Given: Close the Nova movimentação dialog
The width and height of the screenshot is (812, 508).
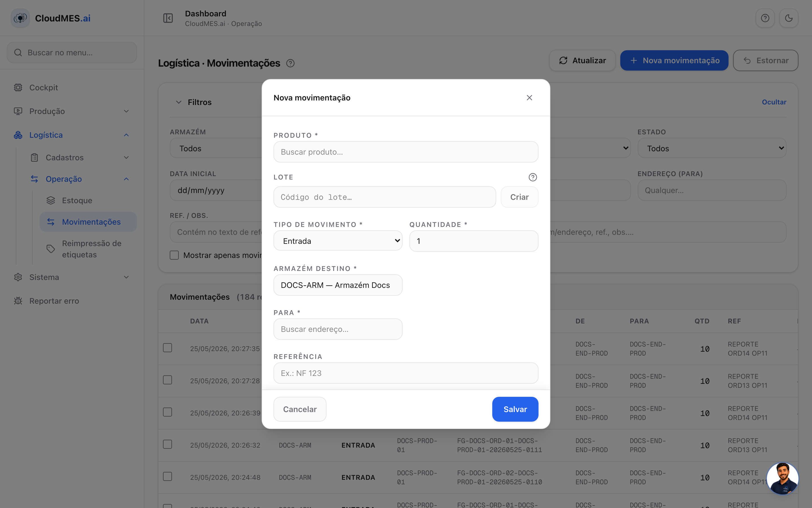Looking at the screenshot, I should point(529,98).
